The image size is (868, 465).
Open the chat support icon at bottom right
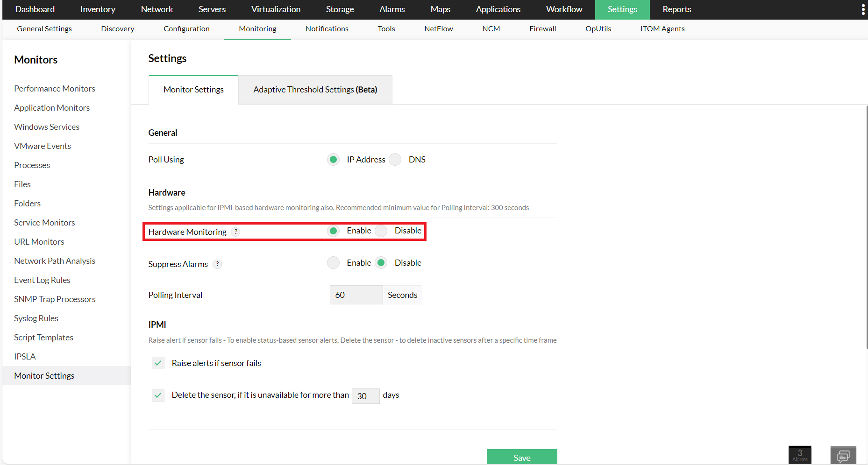(x=843, y=456)
